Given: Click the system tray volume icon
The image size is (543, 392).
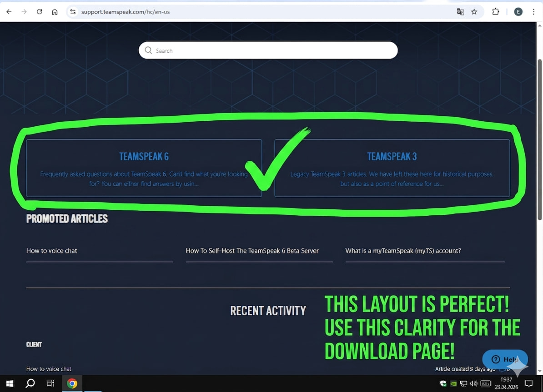Looking at the screenshot, I should 474,383.
